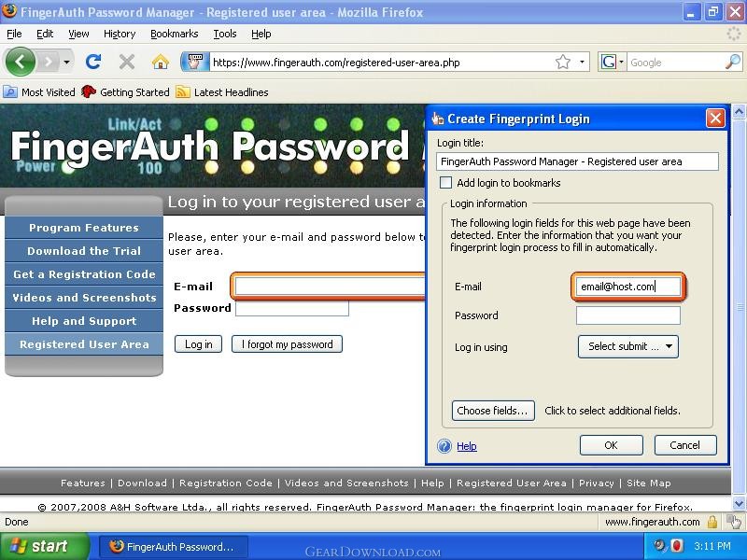747x560 pixels.
Task: Click the padlock icon in status bar
Action: (x=712, y=522)
